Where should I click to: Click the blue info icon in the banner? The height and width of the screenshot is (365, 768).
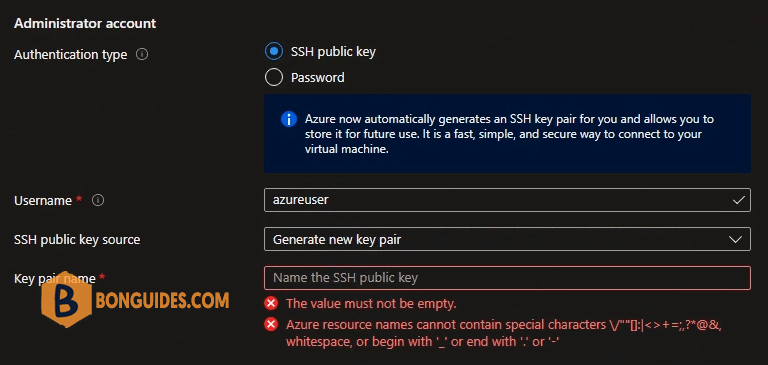(288, 119)
